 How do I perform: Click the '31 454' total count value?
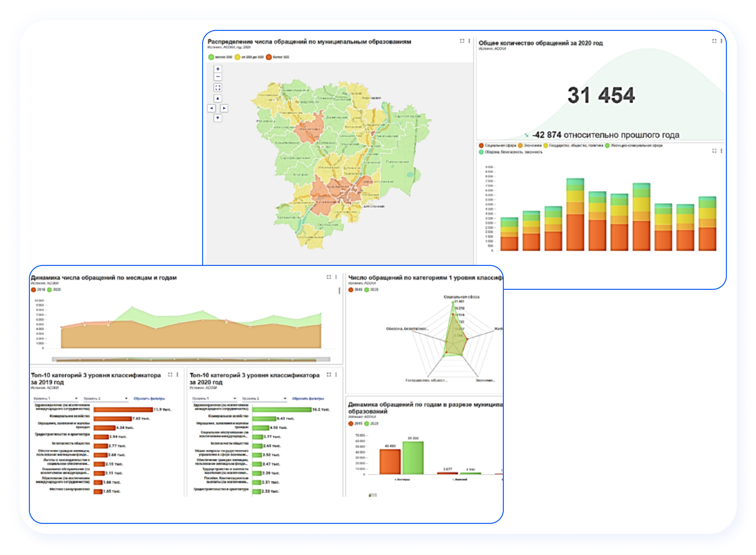point(601,95)
